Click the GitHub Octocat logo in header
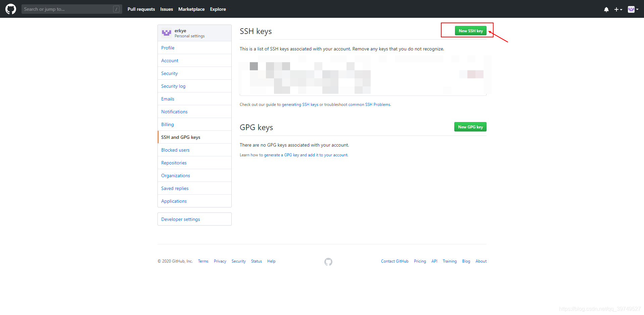644x315 pixels. click(11, 9)
